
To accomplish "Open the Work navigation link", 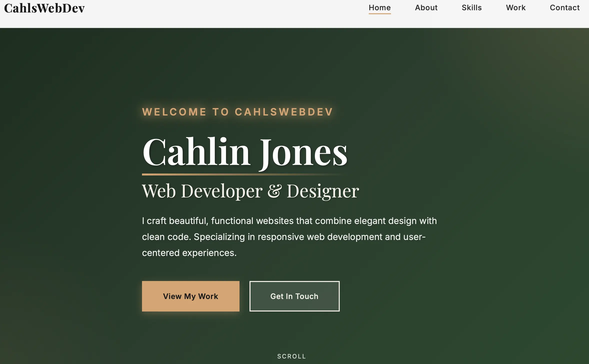I will (x=515, y=7).
